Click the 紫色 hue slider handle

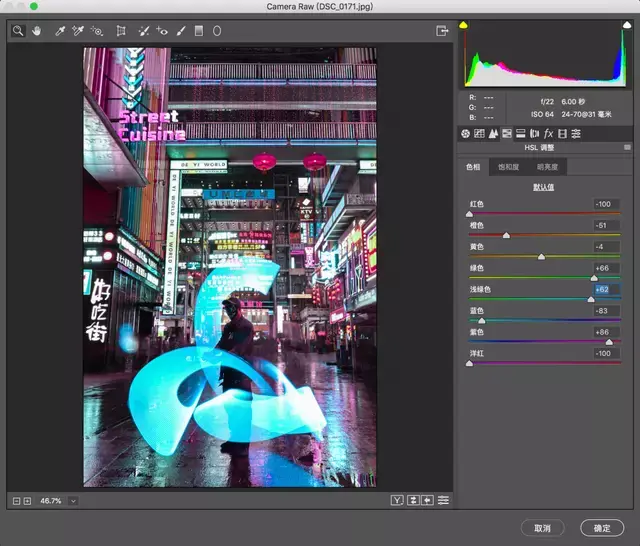(609, 342)
